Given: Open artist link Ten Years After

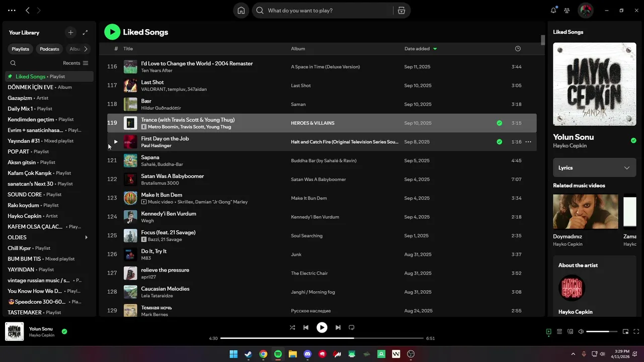Looking at the screenshot, I should 156,70.
